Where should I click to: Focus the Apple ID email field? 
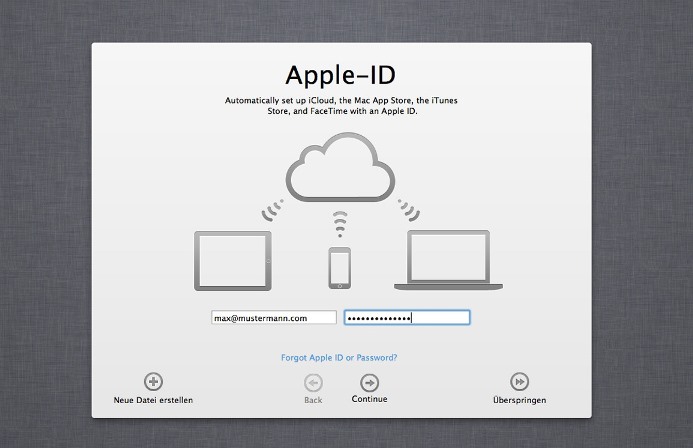[x=273, y=318]
